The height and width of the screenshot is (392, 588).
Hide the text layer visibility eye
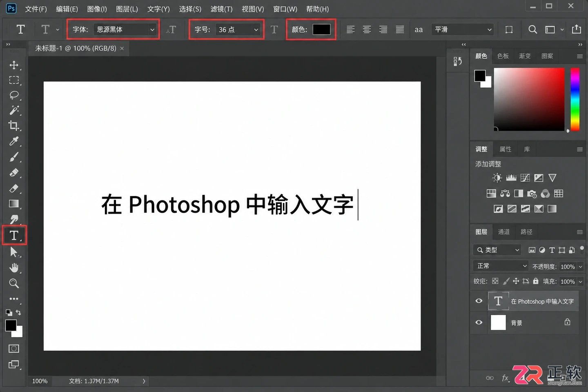pos(479,301)
